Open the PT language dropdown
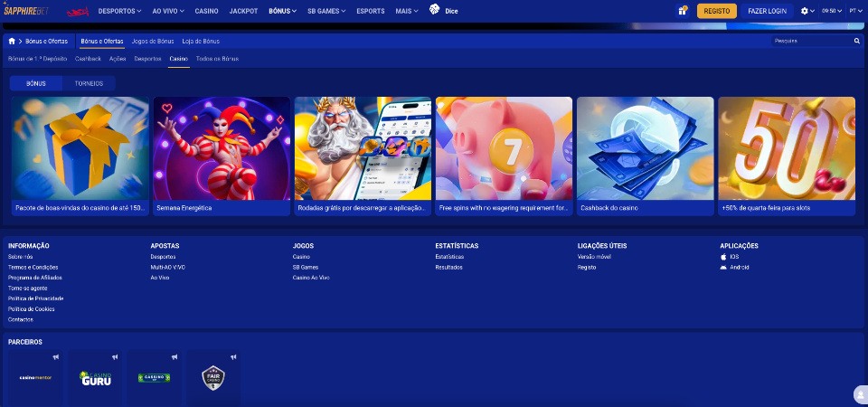This screenshot has width=868, height=407. (855, 11)
